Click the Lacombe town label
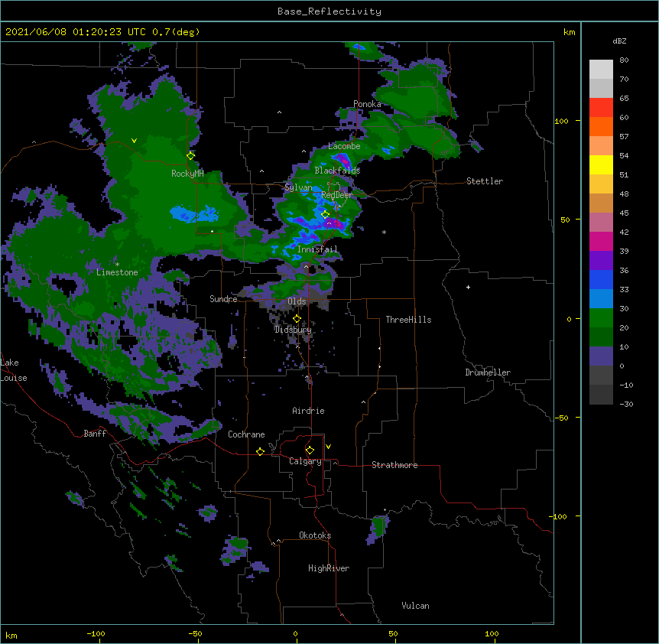The height and width of the screenshot is (644, 659). pyautogui.click(x=344, y=146)
